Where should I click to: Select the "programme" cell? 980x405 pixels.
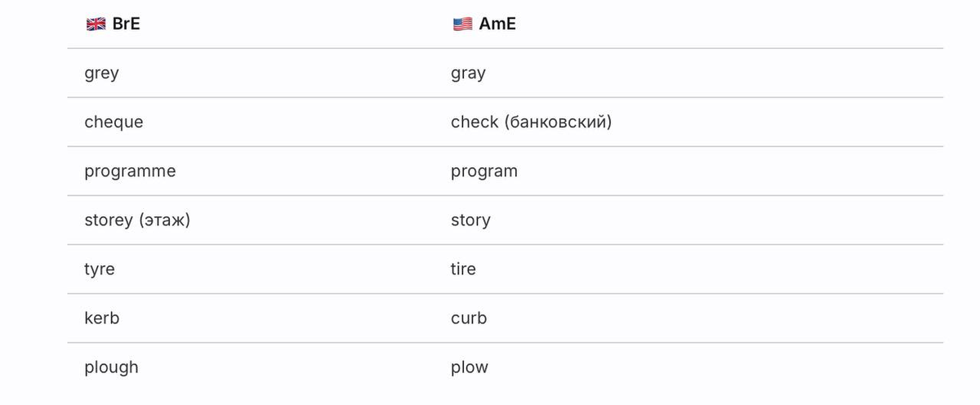pos(130,171)
